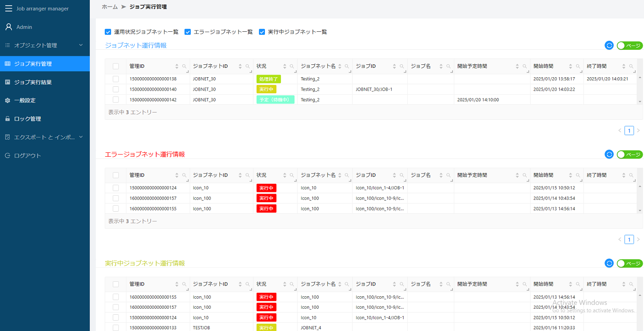Search the 状況 column in running jobnet table
Viewport: 644px width, 331px height.
(x=292, y=284)
